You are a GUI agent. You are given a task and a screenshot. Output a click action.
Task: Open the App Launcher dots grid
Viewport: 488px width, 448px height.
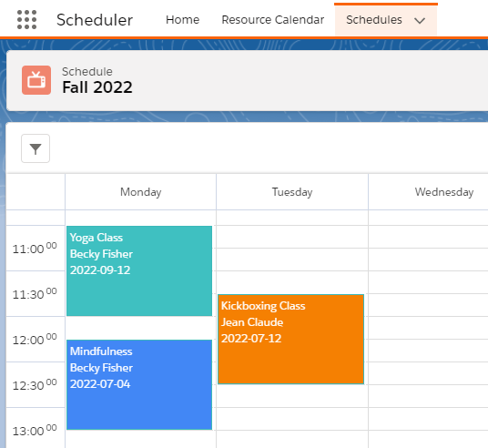coord(26,20)
